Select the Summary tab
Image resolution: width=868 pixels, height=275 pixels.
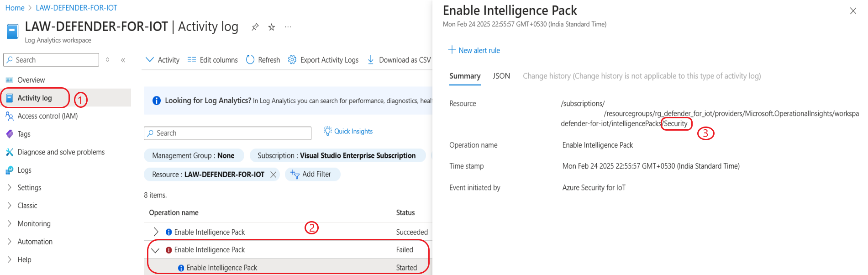point(465,76)
